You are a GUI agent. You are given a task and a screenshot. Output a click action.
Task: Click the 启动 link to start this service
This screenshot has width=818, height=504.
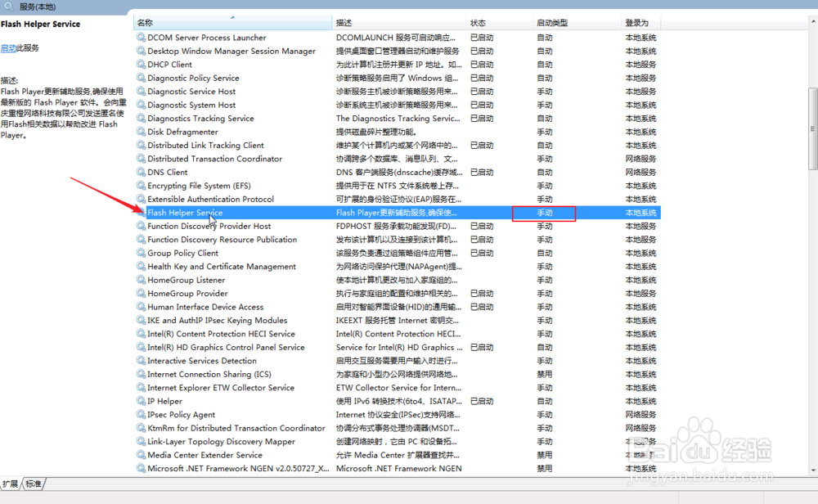pyautogui.click(x=8, y=48)
